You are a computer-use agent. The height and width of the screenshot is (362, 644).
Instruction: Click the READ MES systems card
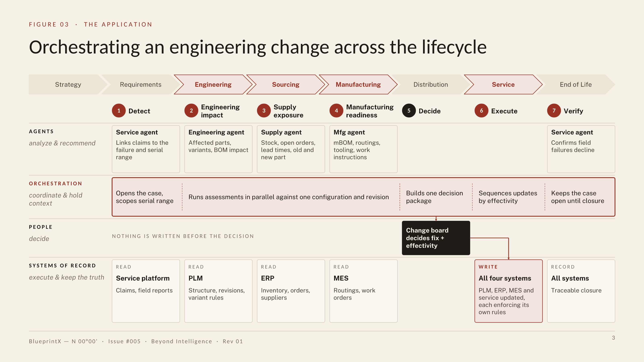[x=363, y=291]
